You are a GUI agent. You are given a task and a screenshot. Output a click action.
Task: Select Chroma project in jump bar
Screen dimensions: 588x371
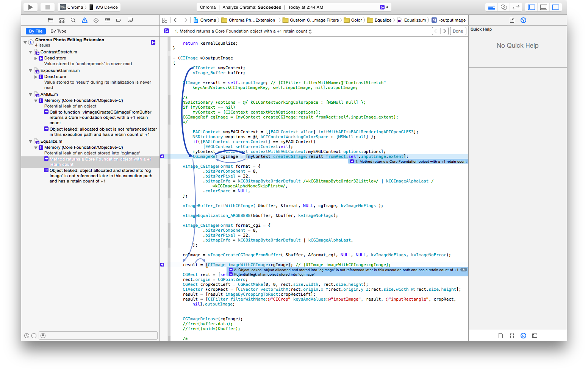coord(205,20)
